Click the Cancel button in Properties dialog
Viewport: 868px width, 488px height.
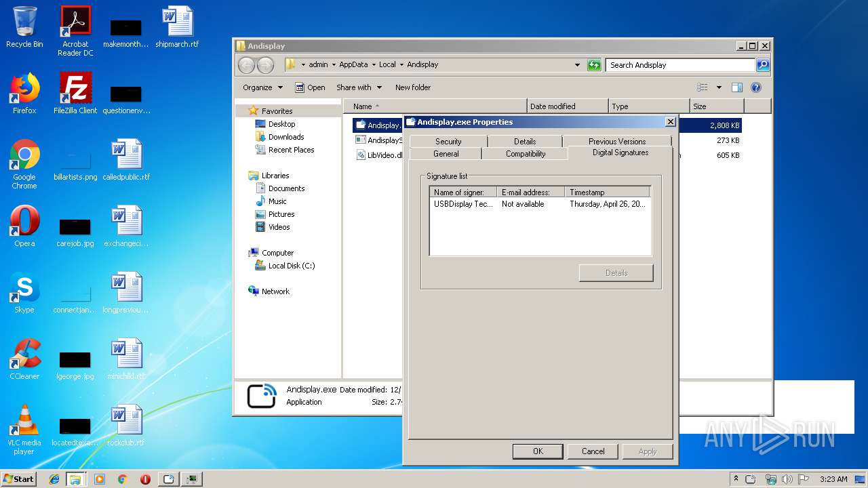click(593, 451)
